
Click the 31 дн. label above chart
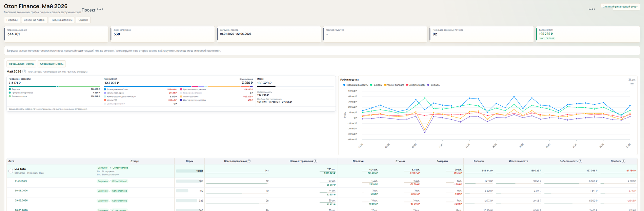(632, 80)
